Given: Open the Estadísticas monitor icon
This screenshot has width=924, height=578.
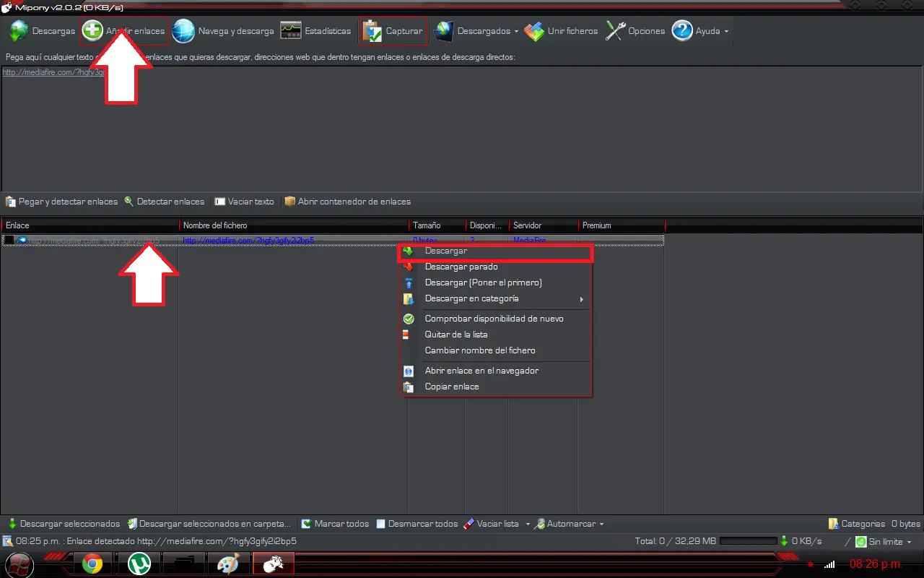Looking at the screenshot, I should [x=291, y=31].
